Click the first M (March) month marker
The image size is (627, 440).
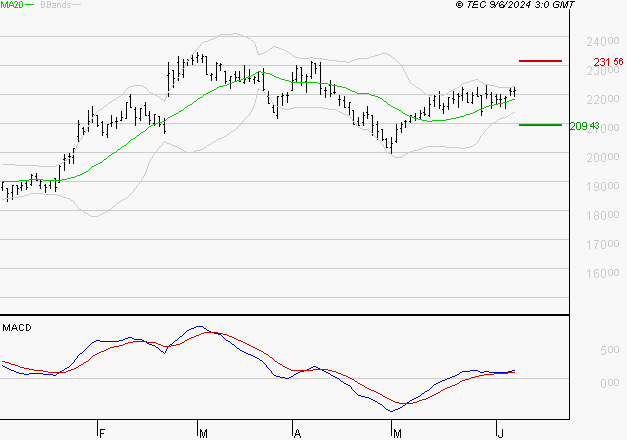coord(203,433)
